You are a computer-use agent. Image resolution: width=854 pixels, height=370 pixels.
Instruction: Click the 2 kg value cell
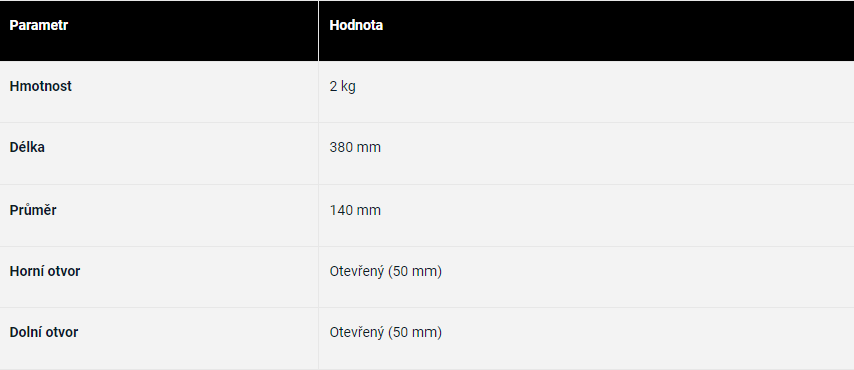pyautogui.click(x=343, y=87)
